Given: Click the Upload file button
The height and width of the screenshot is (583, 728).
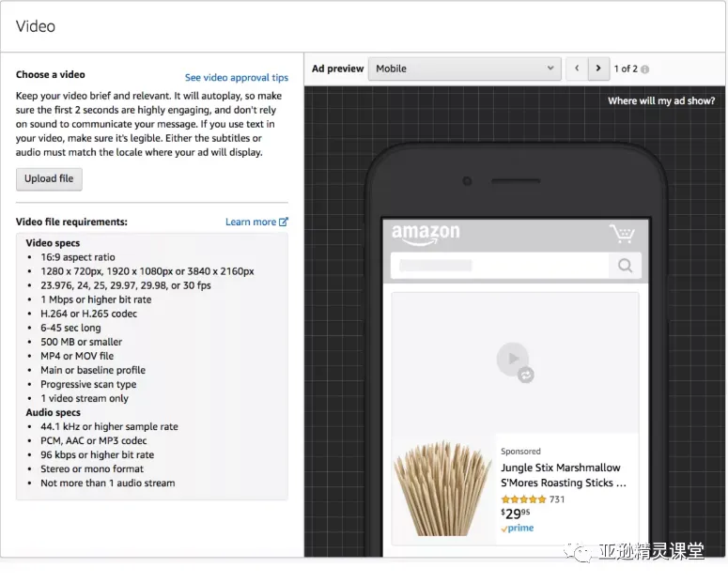Looking at the screenshot, I should point(49,179).
